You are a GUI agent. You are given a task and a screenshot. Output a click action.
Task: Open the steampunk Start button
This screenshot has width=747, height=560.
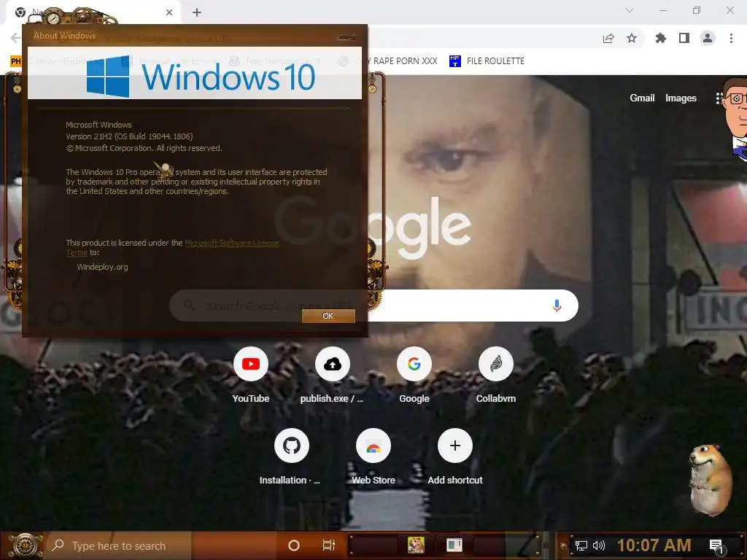pos(25,545)
